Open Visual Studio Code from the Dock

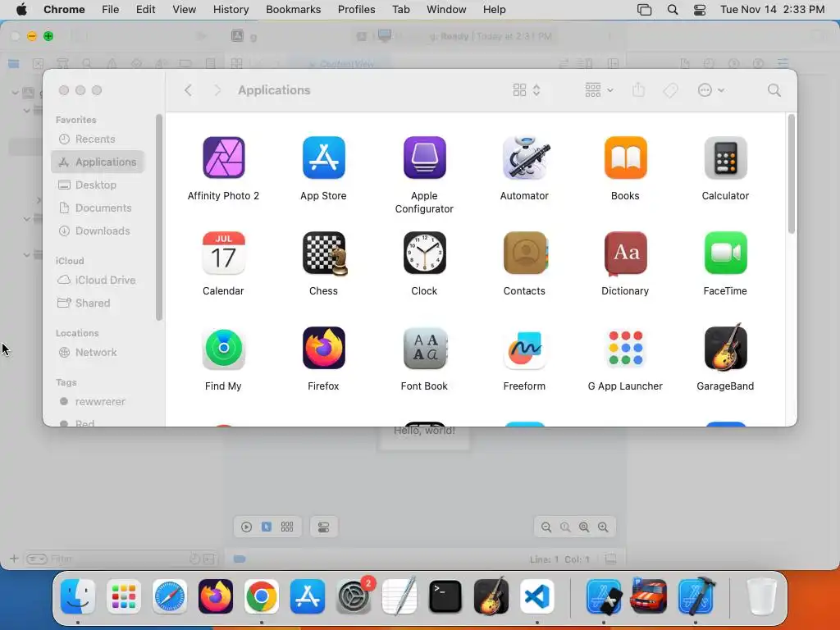(x=537, y=596)
